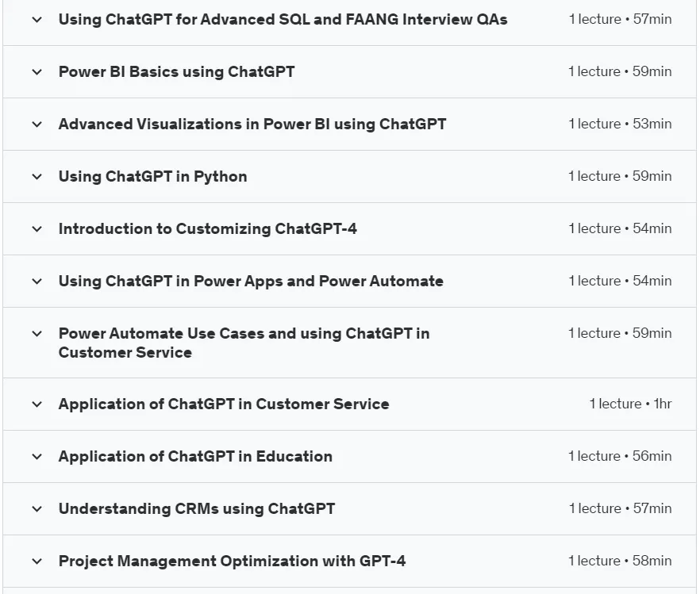Expand the ChatGPT in Customer Service chevron
Image resolution: width=700 pixels, height=594 pixels.
(x=37, y=404)
